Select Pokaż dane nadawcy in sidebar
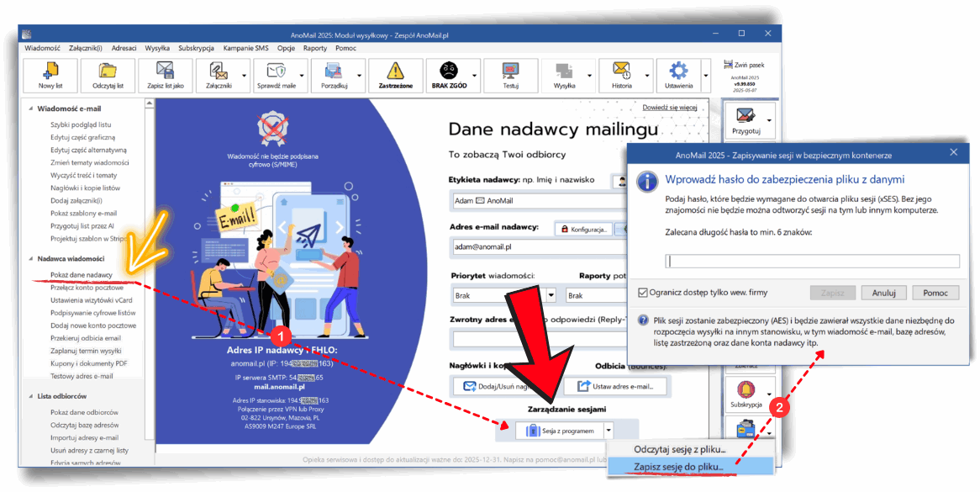Image resolution: width=980 pixels, height=492 pixels. tap(82, 275)
